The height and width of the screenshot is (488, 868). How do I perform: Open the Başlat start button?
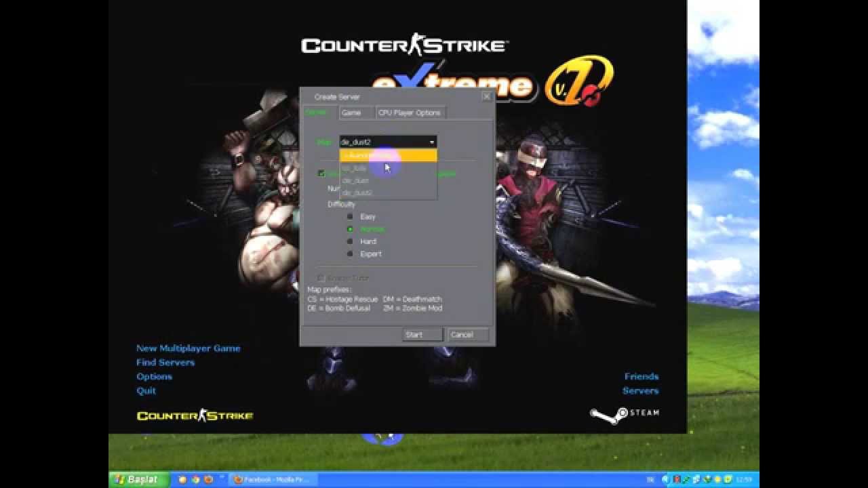[138, 480]
